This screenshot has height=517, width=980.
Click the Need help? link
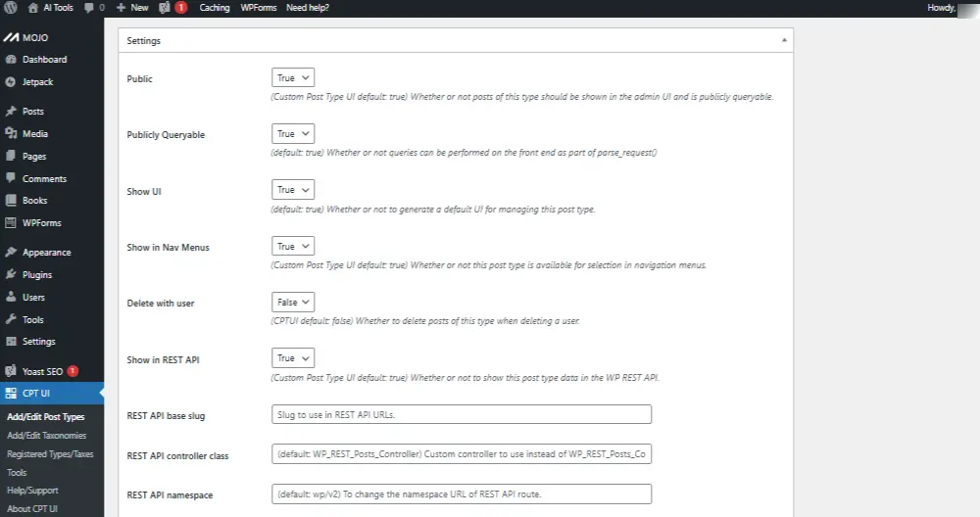tap(308, 8)
